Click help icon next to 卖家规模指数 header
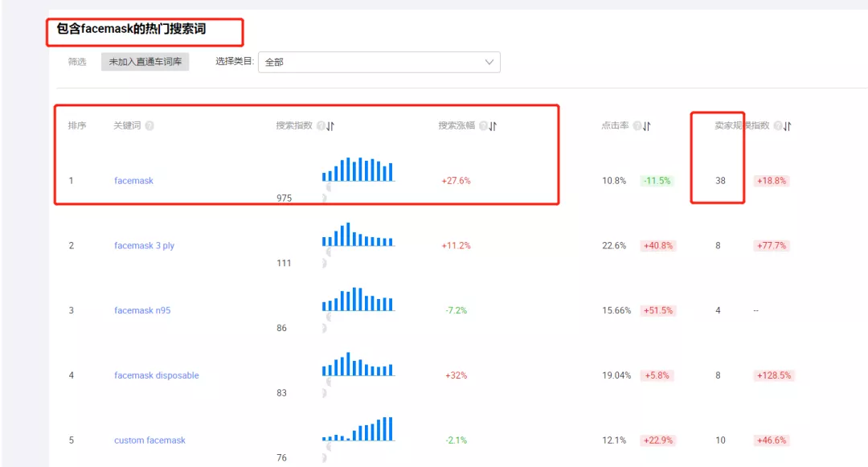868x467 pixels. click(x=778, y=126)
